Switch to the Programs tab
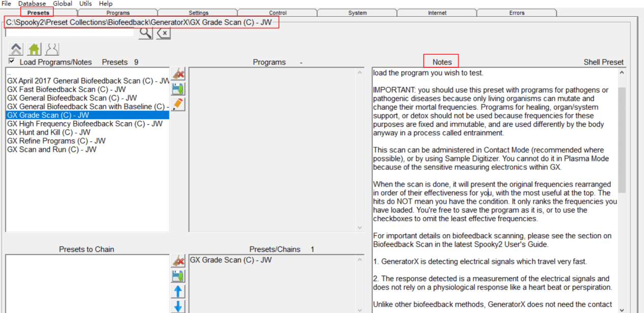The height and width of the screenshot is (313, 644). click(x=118, y=13)
